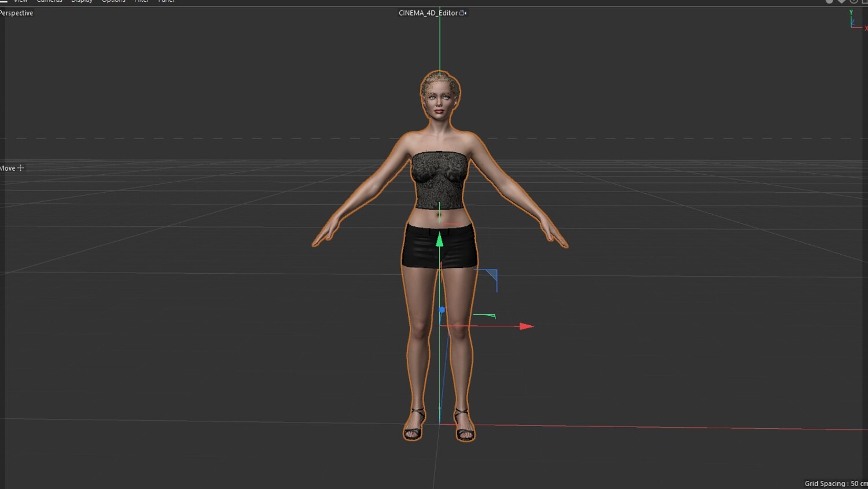Screen dimensions: 868x489
Task: Click the Grid Spacing : 50 cm readout
Action: point(836,483)
